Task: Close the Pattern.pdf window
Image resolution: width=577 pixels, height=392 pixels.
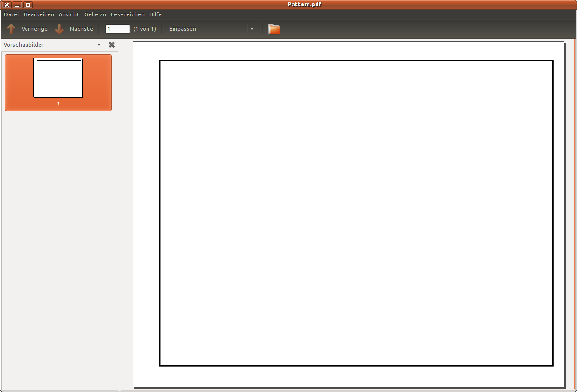Action: pos(7,5)
